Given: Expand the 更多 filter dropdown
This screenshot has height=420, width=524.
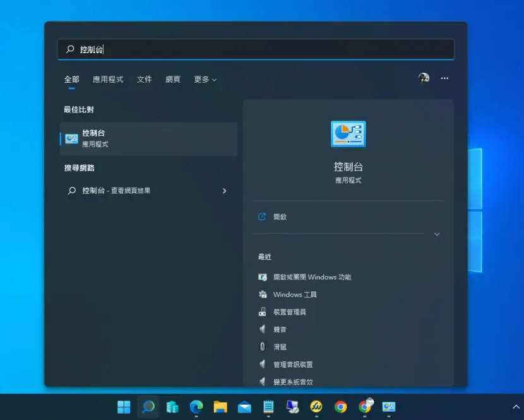Looking at the screenshot, I should coord(205,80).
